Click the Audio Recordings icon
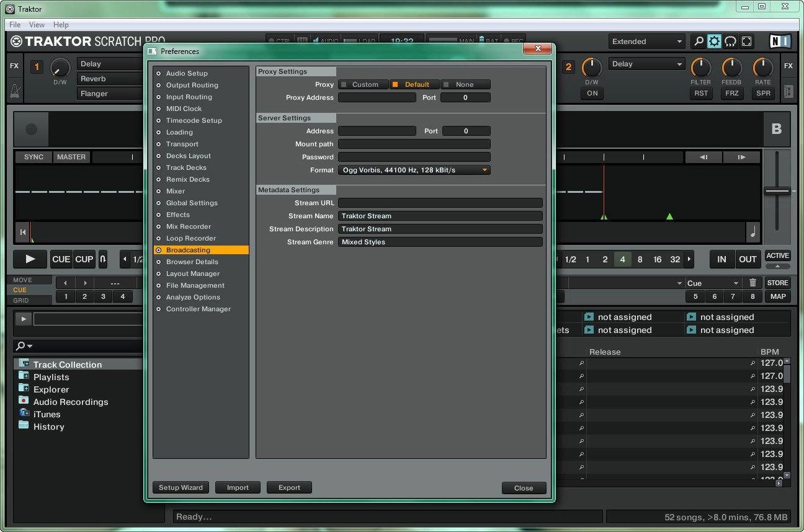The image size is (804, 532). click(24, 401)
